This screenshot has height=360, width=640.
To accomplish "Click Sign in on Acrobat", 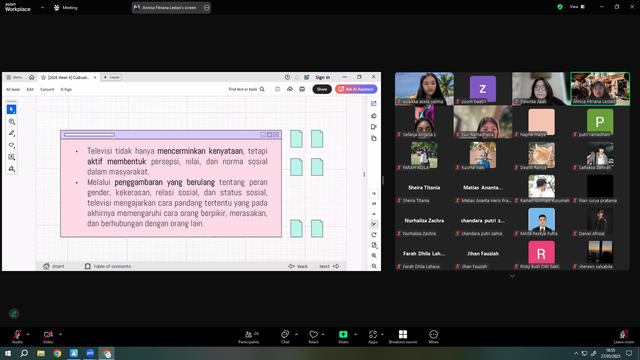I will coord(322,77).
